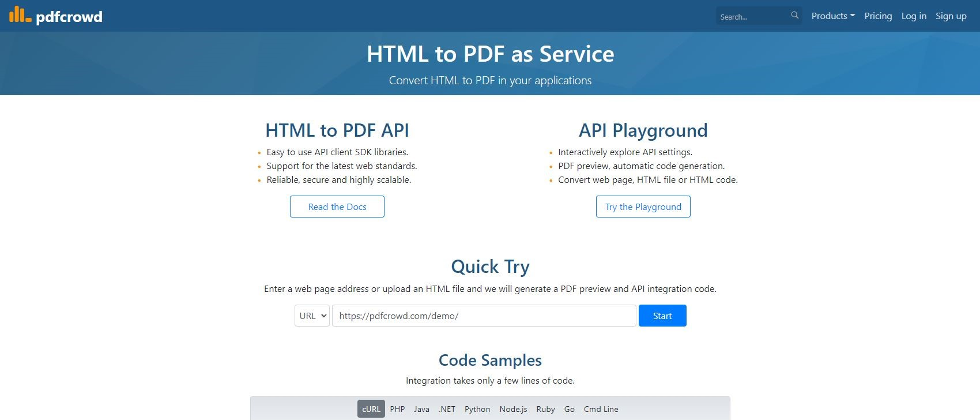
Task: Select the .NET code sample tab
Action: pos(447,409)
